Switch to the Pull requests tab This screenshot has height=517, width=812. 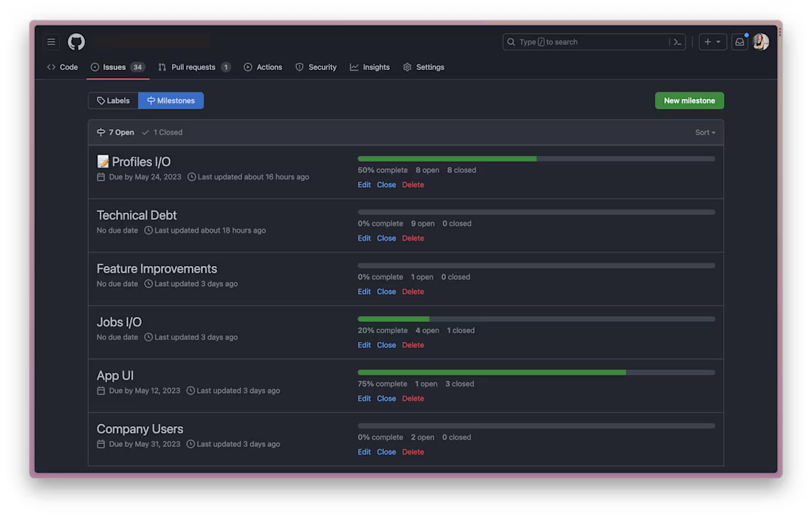[194, 67]
